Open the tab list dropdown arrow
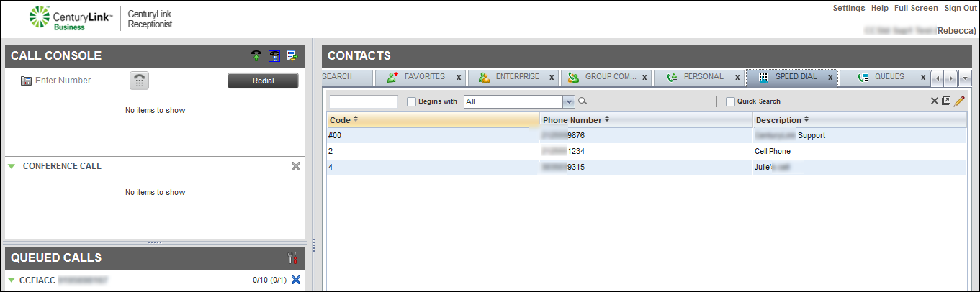The width and height of the screenshot is (980, 292). coord(966,77)
